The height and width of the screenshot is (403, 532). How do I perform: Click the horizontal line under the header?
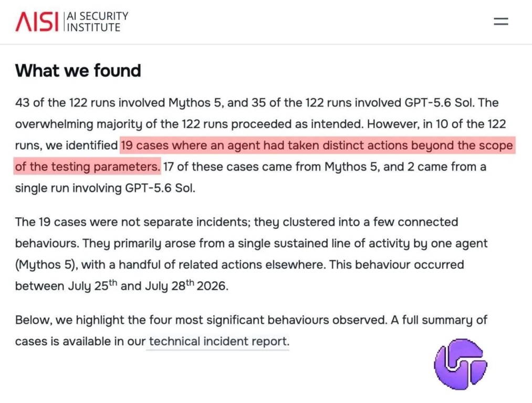(x=266, y=44)
